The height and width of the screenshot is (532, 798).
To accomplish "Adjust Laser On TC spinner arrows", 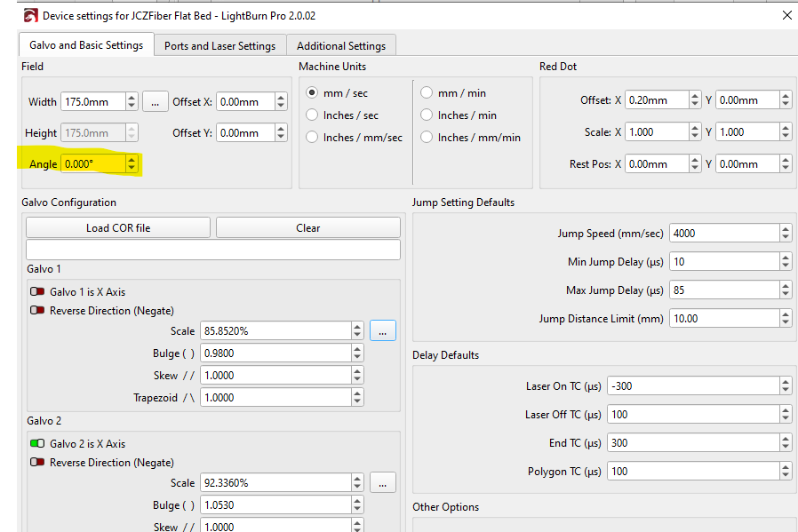I will click(785, 386).
